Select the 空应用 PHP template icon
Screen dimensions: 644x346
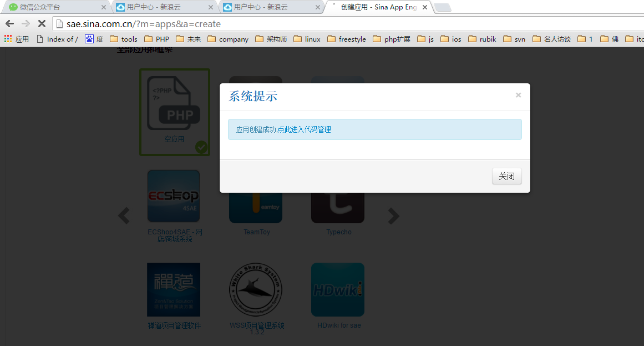click(x=174, y=103)
